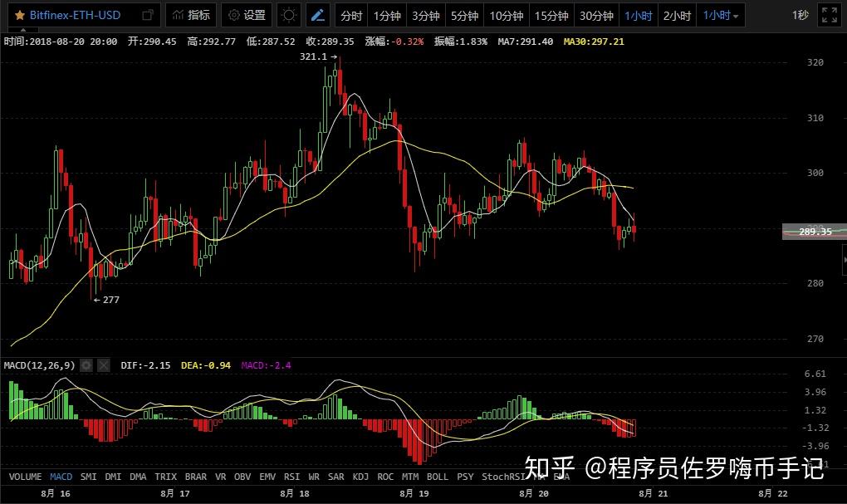Expand the 1小时 interval dropdown
The image size is (847, 504).
tap(721, 16)
